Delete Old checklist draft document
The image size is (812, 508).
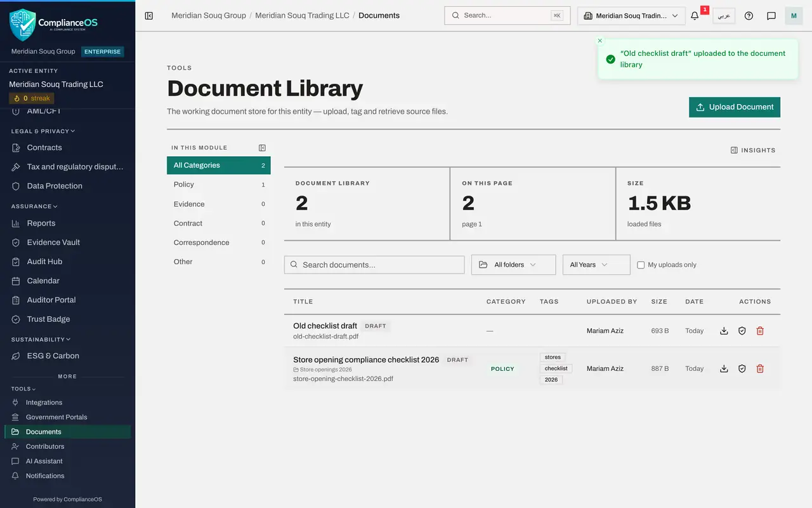click(760, 331)
